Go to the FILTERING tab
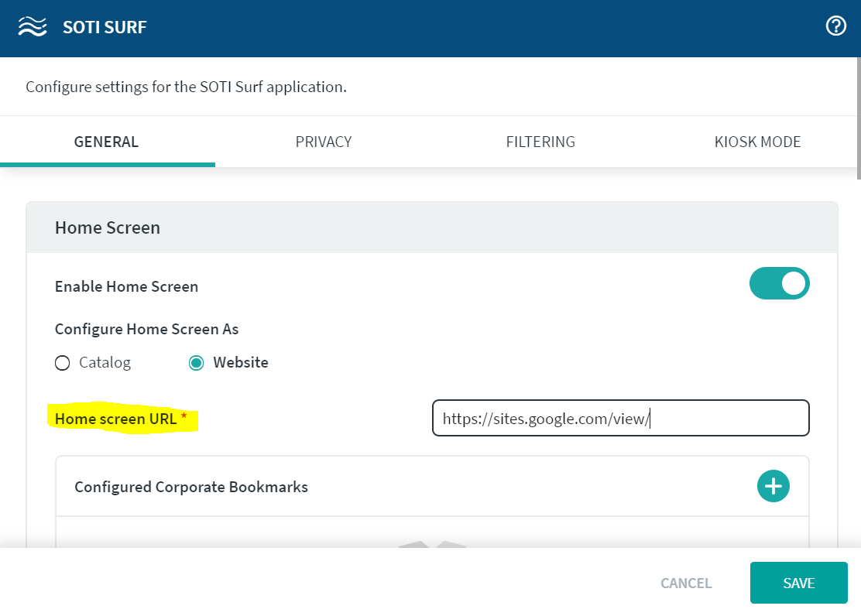 pos(540,142)
